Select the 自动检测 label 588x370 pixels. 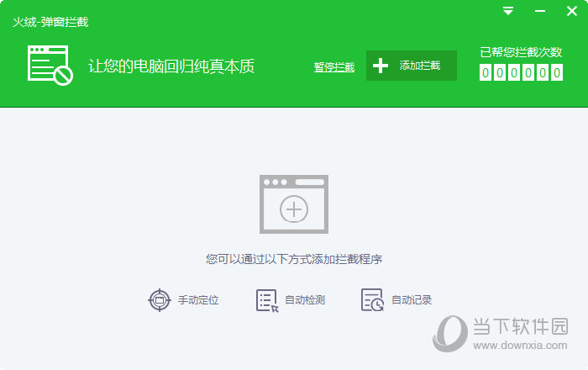point(305,300)
